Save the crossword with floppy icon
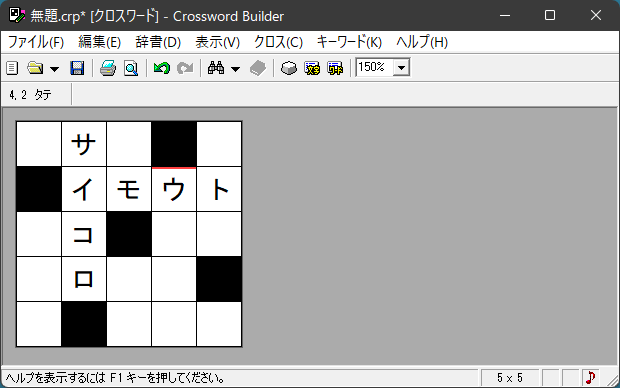This screenshot has width=620, height=388. tap(77, 68)
